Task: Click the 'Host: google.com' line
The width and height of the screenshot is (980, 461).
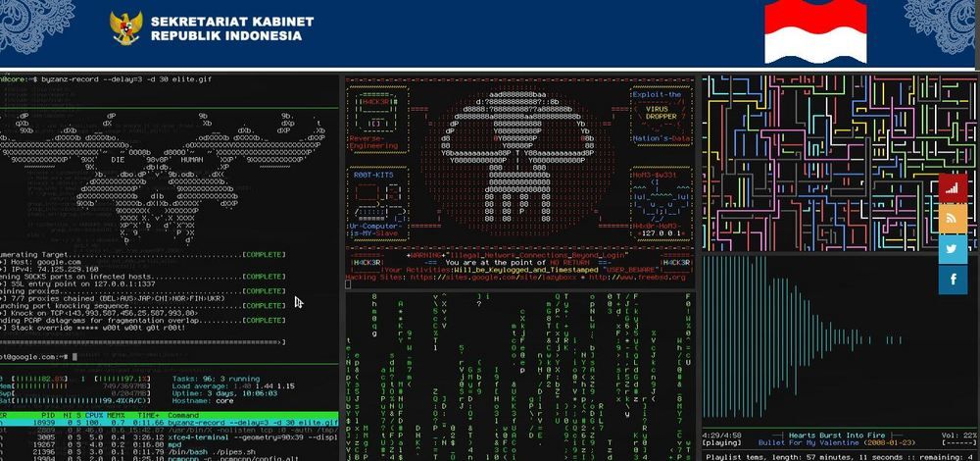Action: tap(41, 262)
